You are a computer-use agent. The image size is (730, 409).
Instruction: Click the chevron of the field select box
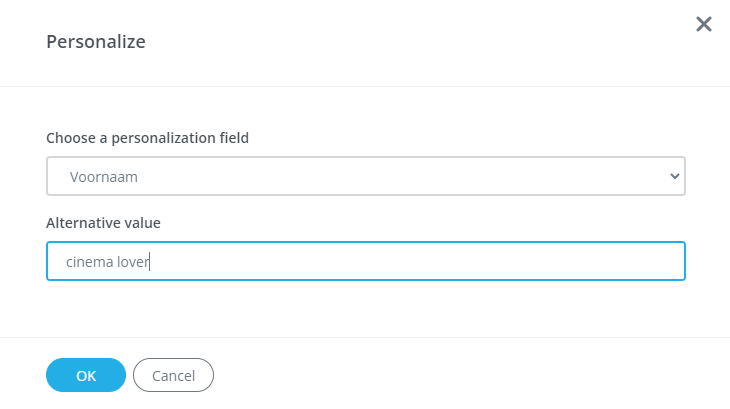coord(673,176)
